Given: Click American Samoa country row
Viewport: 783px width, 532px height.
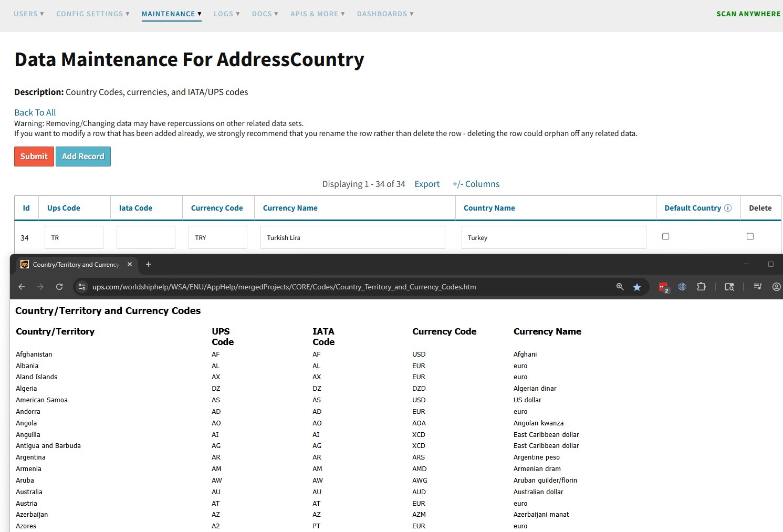Looking at the screenshot, I should 41,400.
